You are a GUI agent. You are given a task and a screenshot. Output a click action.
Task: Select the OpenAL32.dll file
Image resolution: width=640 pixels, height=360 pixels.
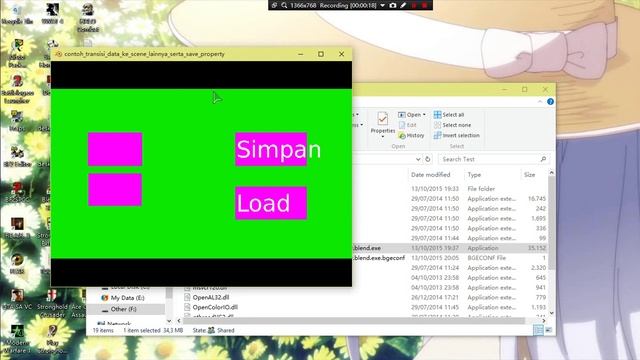211,298
